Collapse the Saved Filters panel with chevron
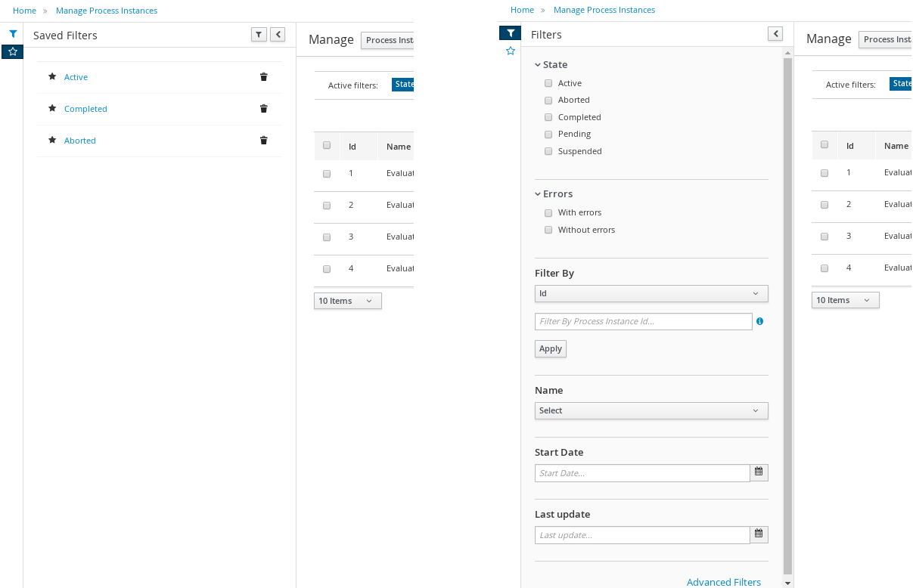913x588 pixels. [278, 35]
